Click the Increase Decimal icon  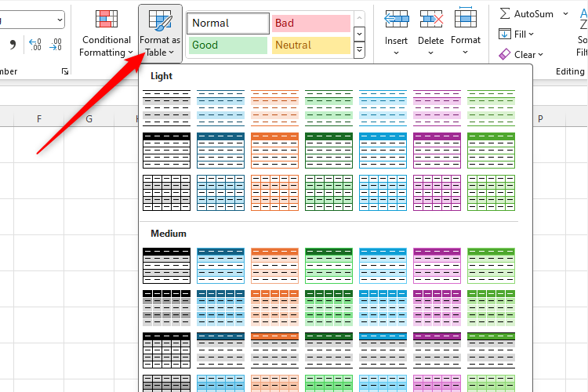click(x=34, y=45)
